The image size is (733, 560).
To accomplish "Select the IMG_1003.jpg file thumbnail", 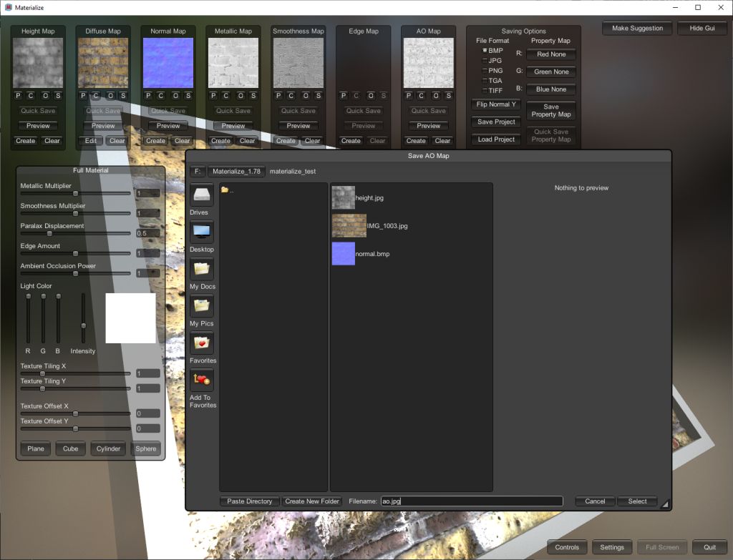I will pos(349,225).
